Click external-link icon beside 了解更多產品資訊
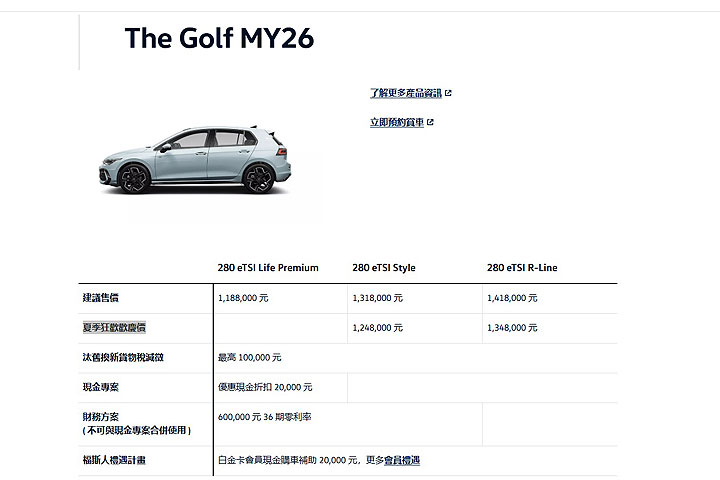Viewport: 720px width, 480px height. [x=448, y=93]
